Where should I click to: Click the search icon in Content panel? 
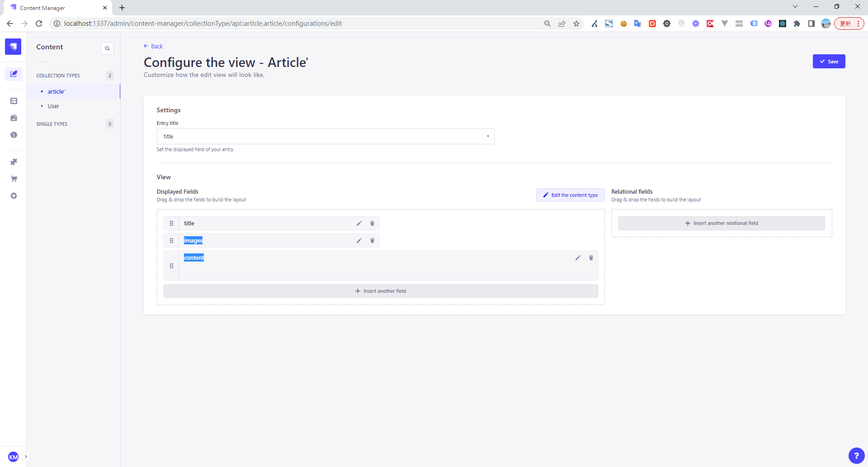[107, 48]
